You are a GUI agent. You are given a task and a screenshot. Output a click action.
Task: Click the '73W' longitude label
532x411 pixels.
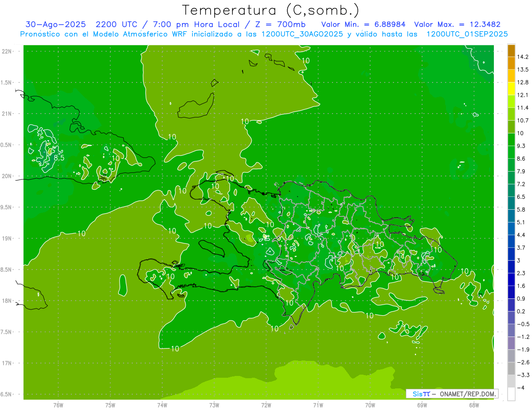coord(214,405)
